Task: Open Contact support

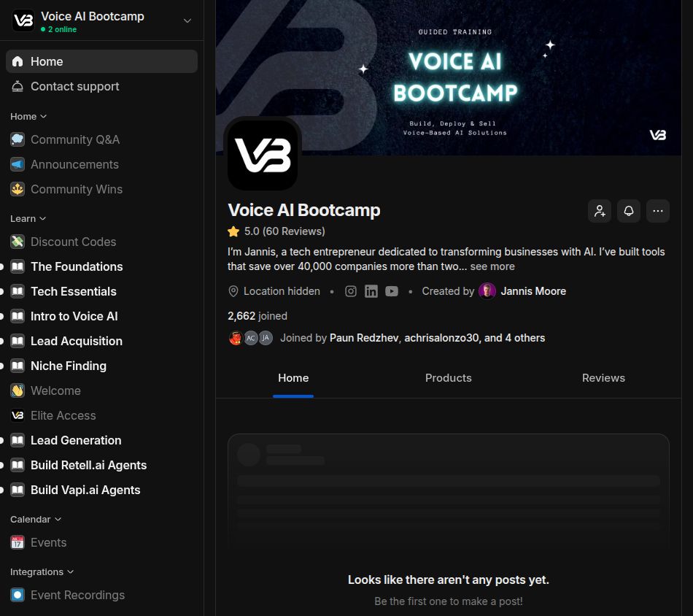Action: click(x=101, y=86)
